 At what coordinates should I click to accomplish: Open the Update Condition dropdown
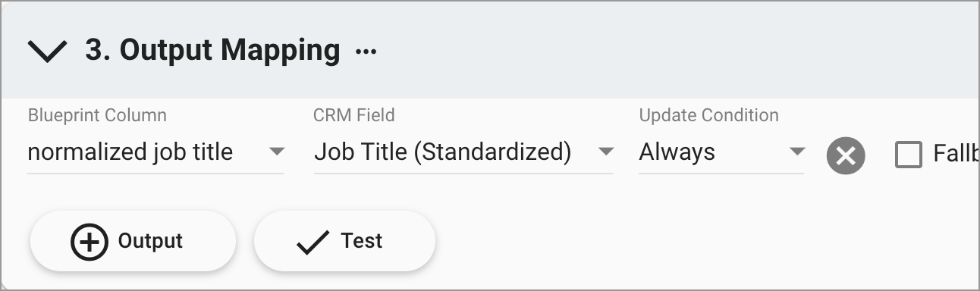click(721, 152)
